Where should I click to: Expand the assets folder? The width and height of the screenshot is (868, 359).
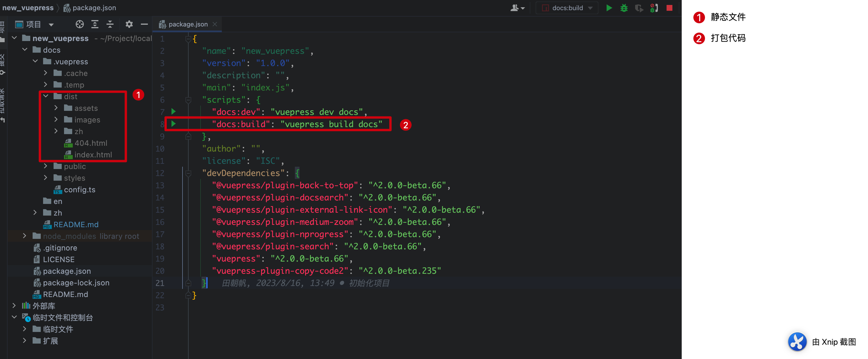(56, 108)
